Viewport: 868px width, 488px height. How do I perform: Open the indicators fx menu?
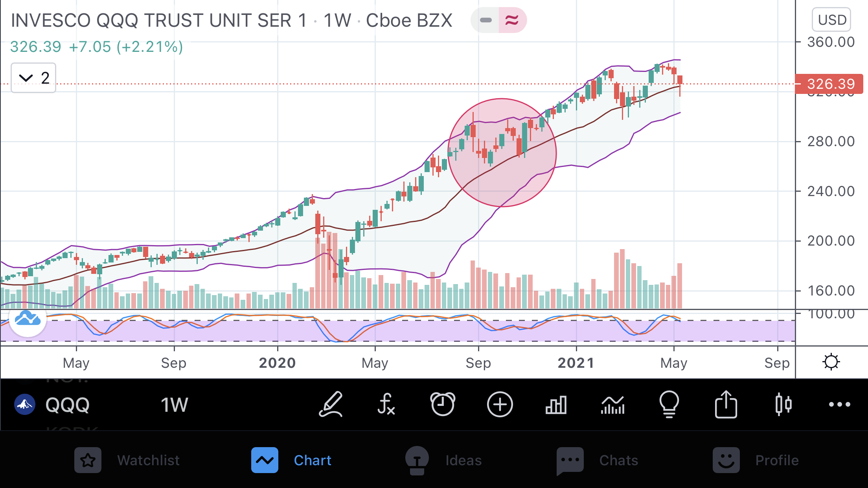(386, 404)
